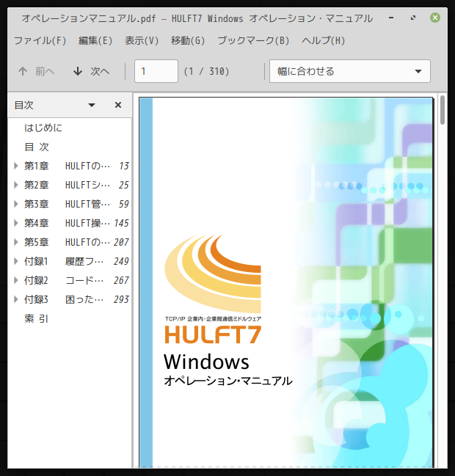Screen dimensions: 455x476
Task: Click the (1 / 310) page count label
Action: 206,71
